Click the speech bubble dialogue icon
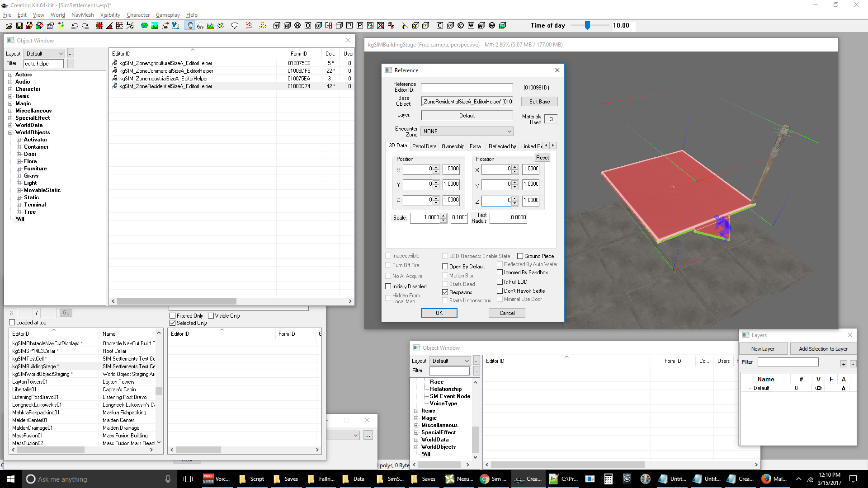Viewport: 868px width, 488px height. point(235,26)
